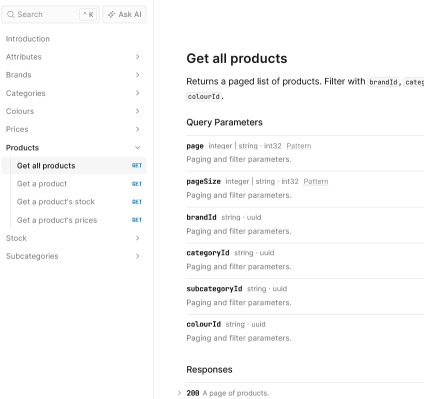Image resolution: width=424 pixels, height=399 pixels.
Task: Click the brandId parameter name
Action: click(201, 217)
